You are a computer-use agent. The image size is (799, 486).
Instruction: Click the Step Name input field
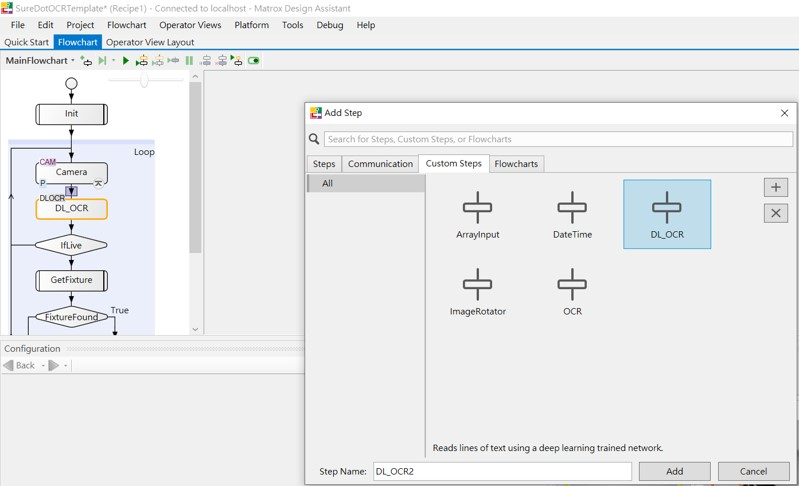click(x=502, y=471)
